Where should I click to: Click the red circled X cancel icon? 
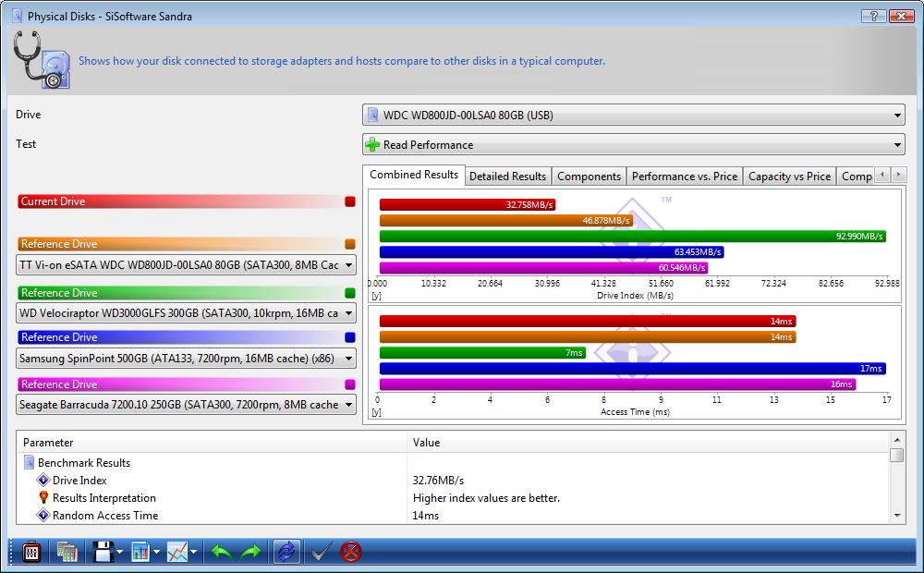click(350, 553)
